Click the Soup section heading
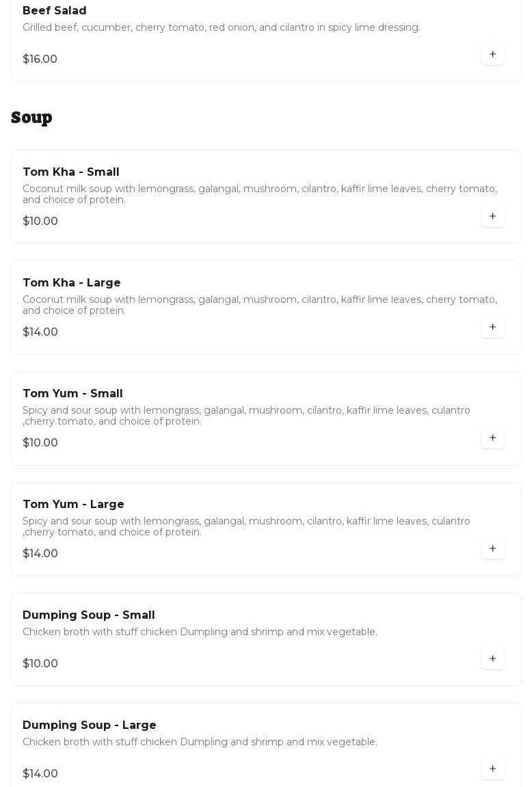532x787 pixels. (x=31, y=118)
